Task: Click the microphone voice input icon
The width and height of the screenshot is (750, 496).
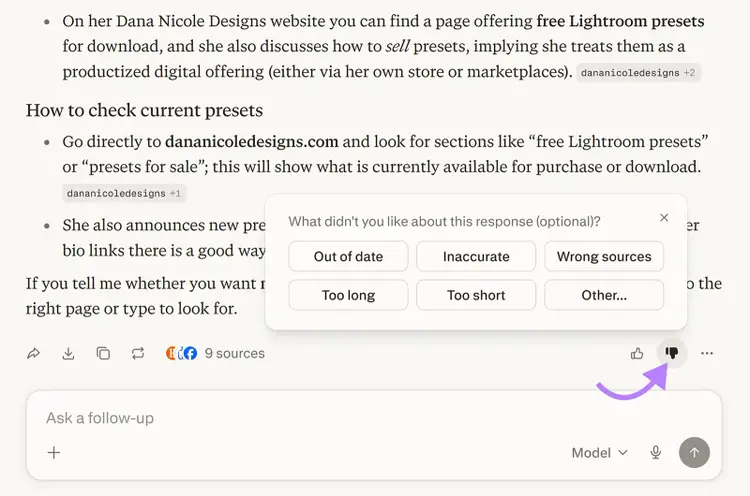Action: (x=656, y=452)
